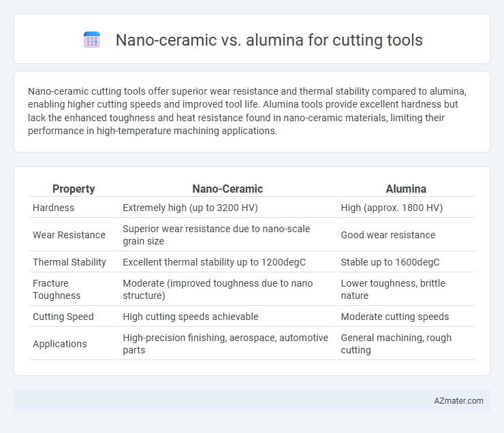The width and height of the screenshot is (504, 433).
Task: Click the 'Alumina' column header
Action: tap(406, 189)
